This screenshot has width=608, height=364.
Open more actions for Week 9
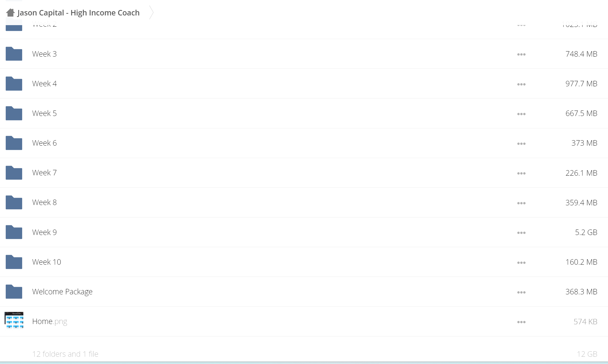pyautogui.click(x=521, y=233)
